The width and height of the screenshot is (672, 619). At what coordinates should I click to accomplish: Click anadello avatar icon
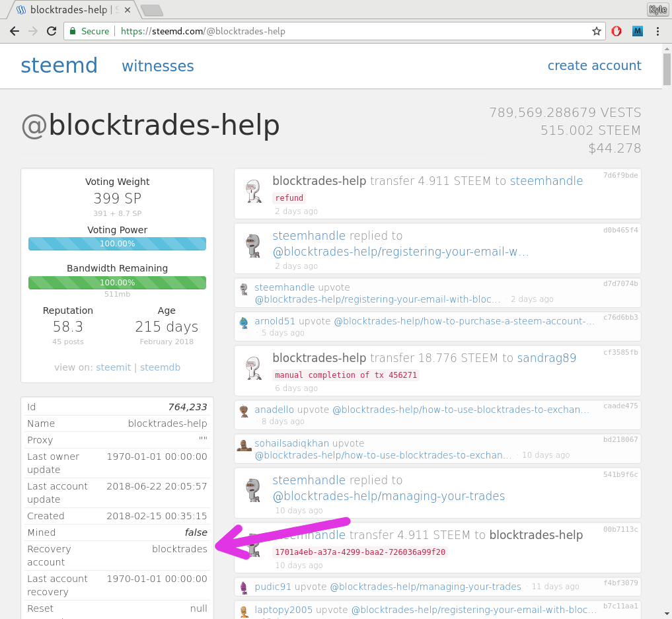[244, 412]
